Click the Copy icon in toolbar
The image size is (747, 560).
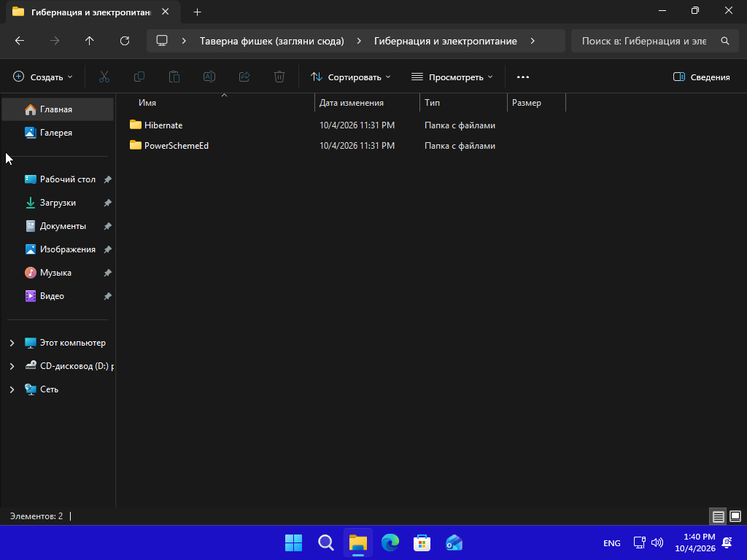pos(139,77)
